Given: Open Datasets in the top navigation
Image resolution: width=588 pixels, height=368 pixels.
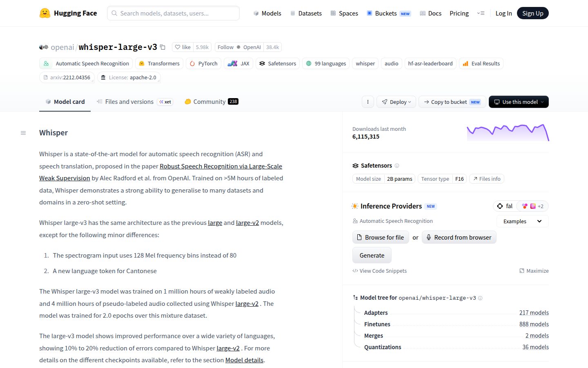Looking at the screenshot, I should [306, 13].
